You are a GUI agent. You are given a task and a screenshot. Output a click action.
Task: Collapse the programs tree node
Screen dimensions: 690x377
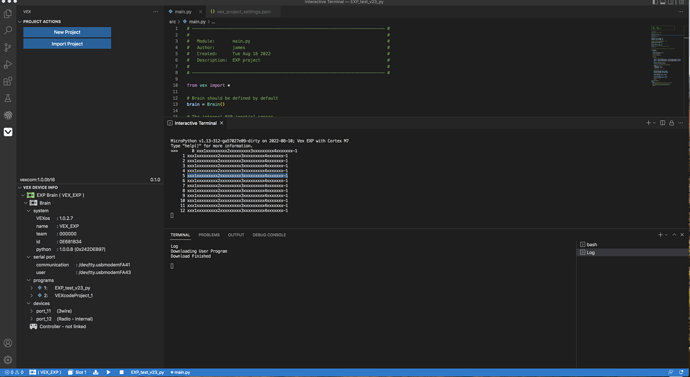pos(29,280)
